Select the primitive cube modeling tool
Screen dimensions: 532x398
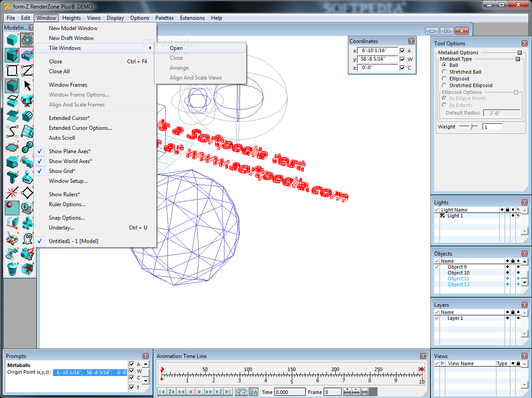(12, 40)
